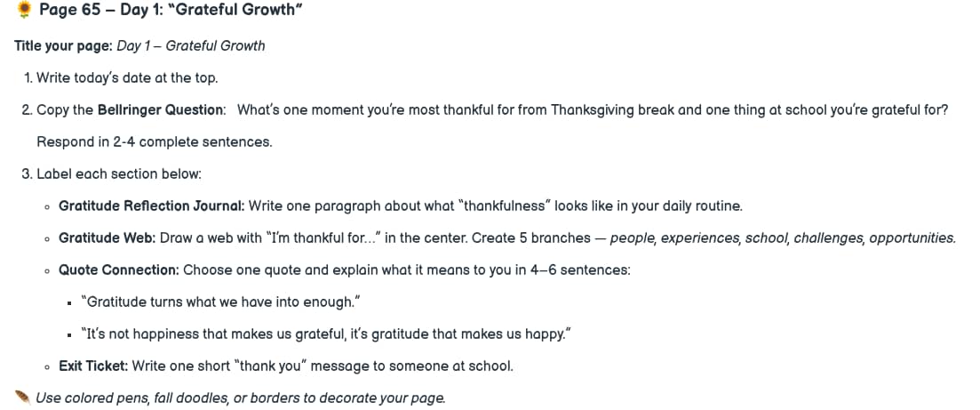
Task: Click the quote 'Gratitude turns what we have into enough'
Action: click(221, 302)
